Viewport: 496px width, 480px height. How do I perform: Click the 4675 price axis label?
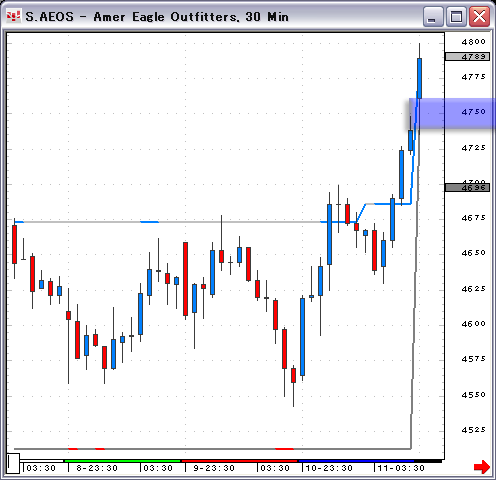473,218
